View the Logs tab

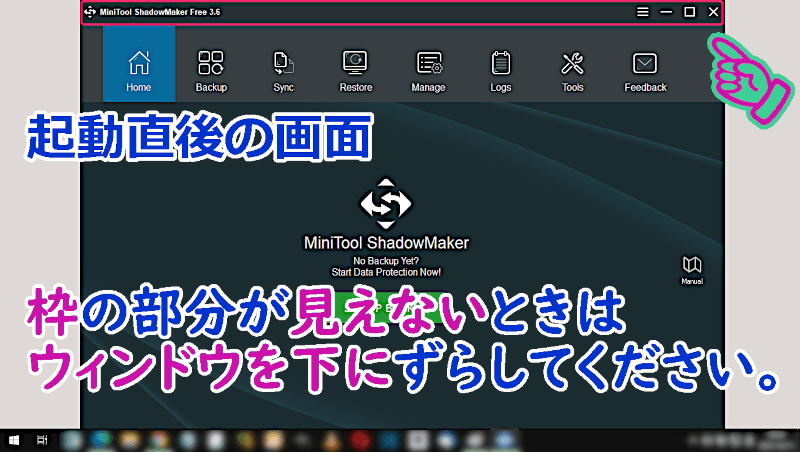coord(501,71)
